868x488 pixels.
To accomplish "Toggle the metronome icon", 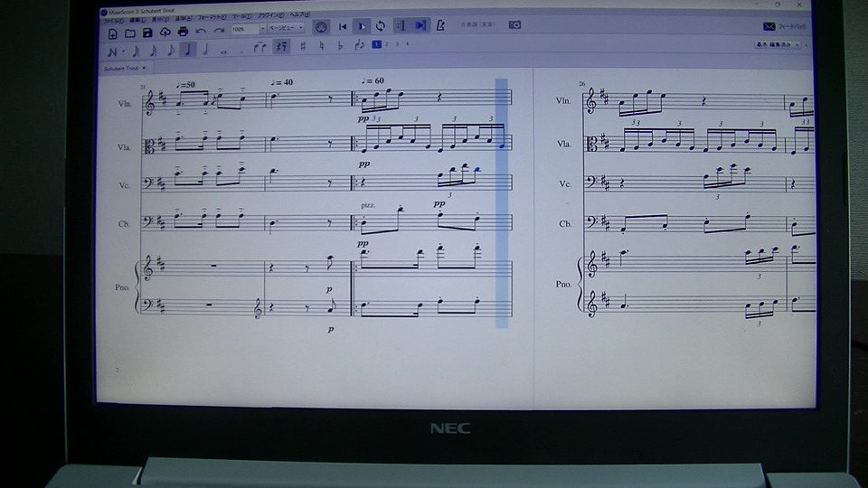I will pos(440,25).
